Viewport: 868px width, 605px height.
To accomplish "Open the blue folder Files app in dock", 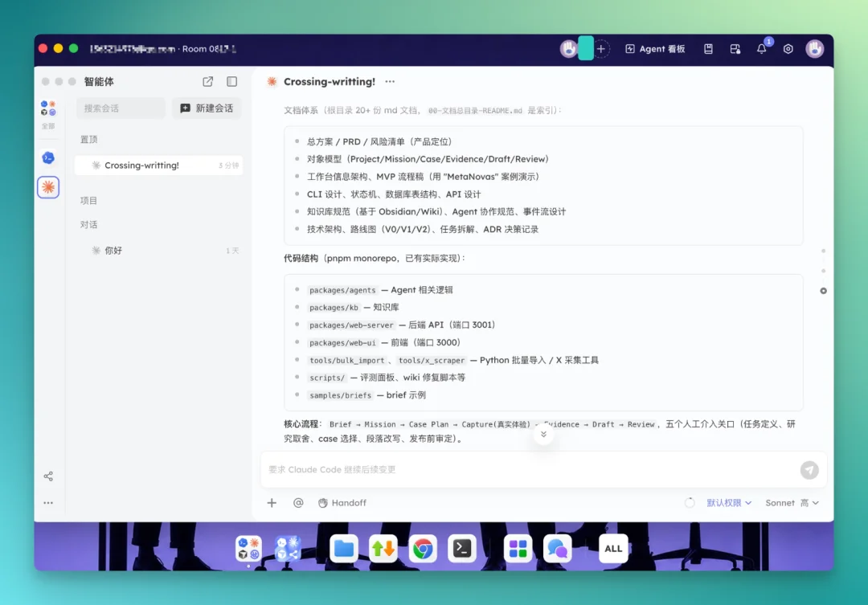I will (344, 549).
